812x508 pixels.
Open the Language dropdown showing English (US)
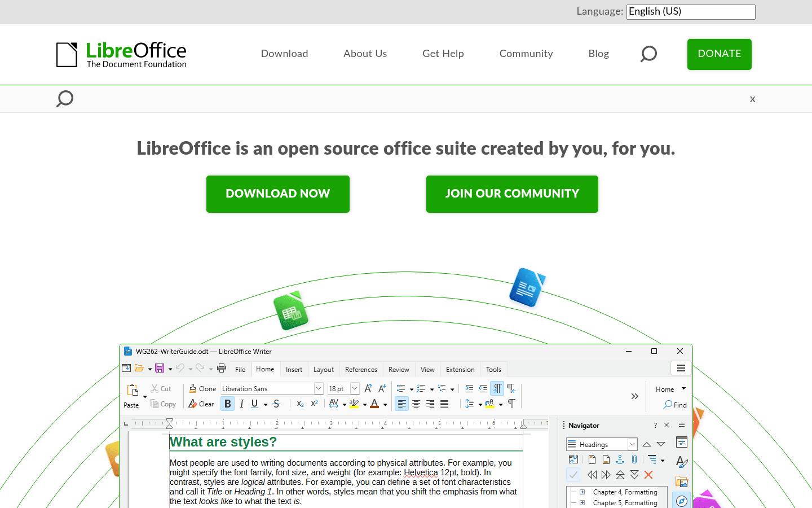691,12
